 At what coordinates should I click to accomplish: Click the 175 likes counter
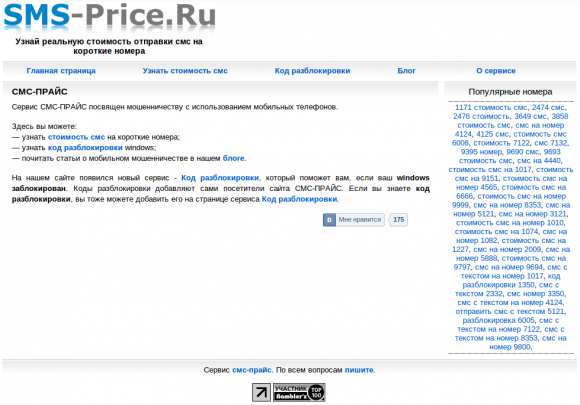coord(398,220)
